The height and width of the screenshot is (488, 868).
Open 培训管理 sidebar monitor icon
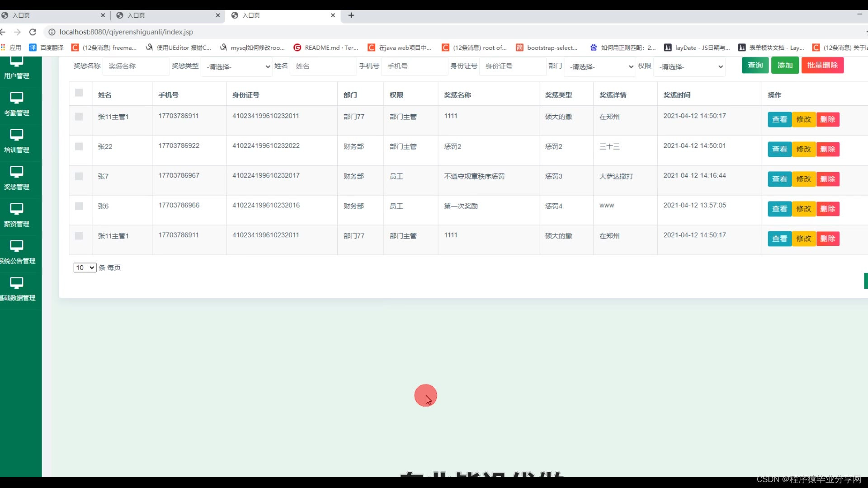tap(16, 135)
